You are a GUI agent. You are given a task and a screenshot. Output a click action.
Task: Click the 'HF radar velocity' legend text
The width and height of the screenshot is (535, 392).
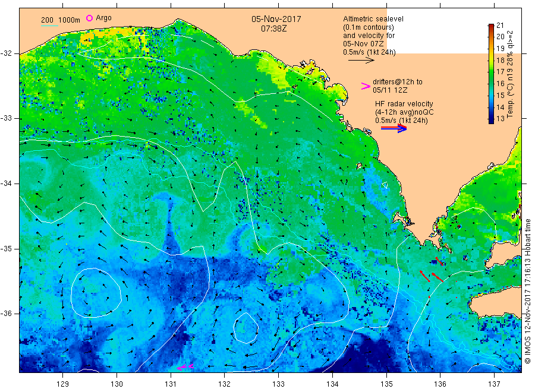pos(404,103)
